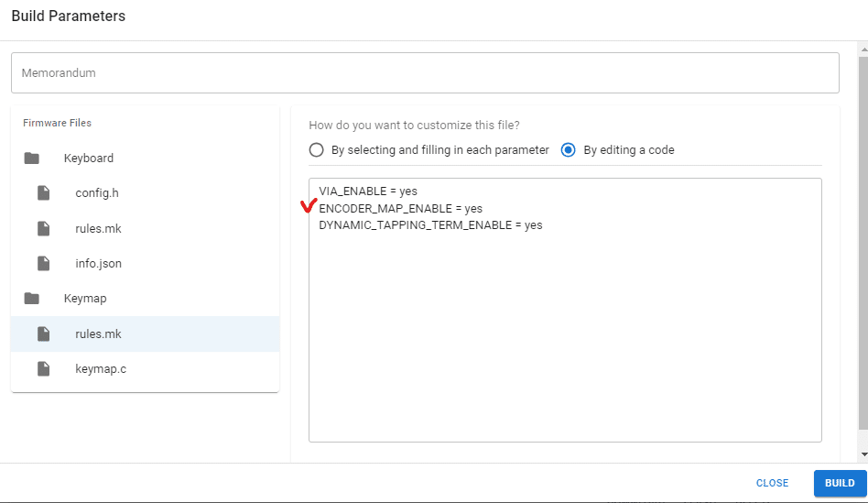Collapse the Keyboard folder label
868x503 pixels.
pyautogui.click(x=89, y=159)
